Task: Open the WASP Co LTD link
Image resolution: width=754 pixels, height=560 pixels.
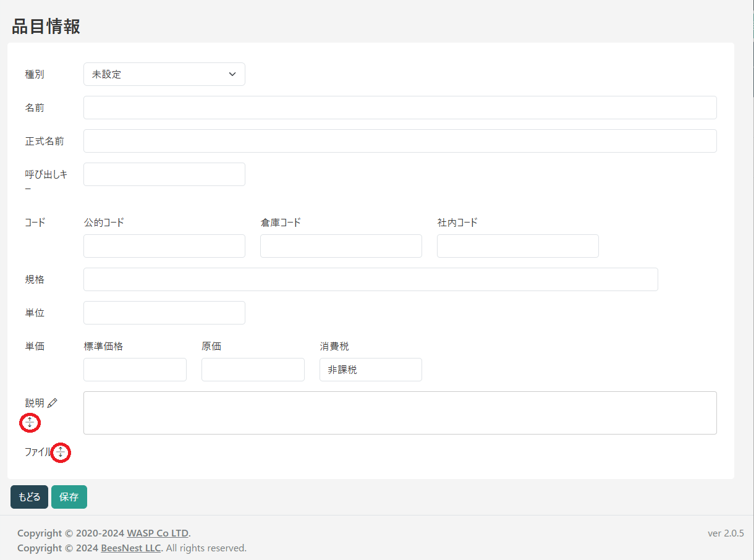Action: coord(158,533)
